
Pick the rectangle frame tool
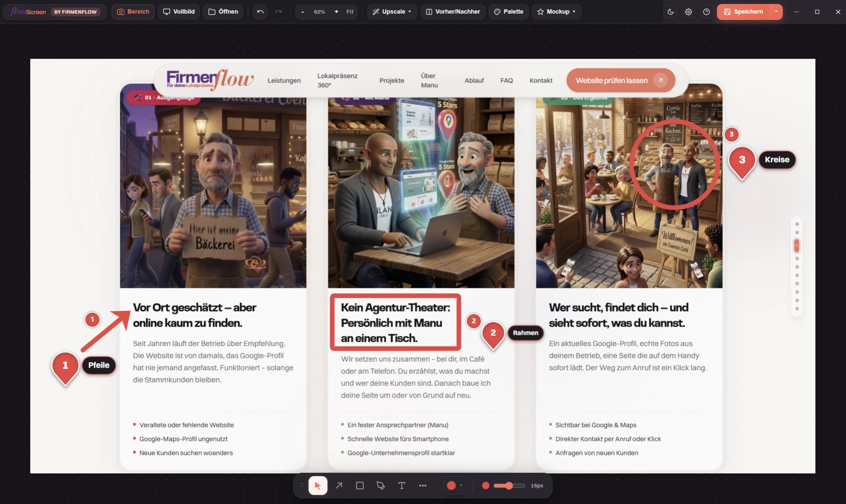pos(359,485)
